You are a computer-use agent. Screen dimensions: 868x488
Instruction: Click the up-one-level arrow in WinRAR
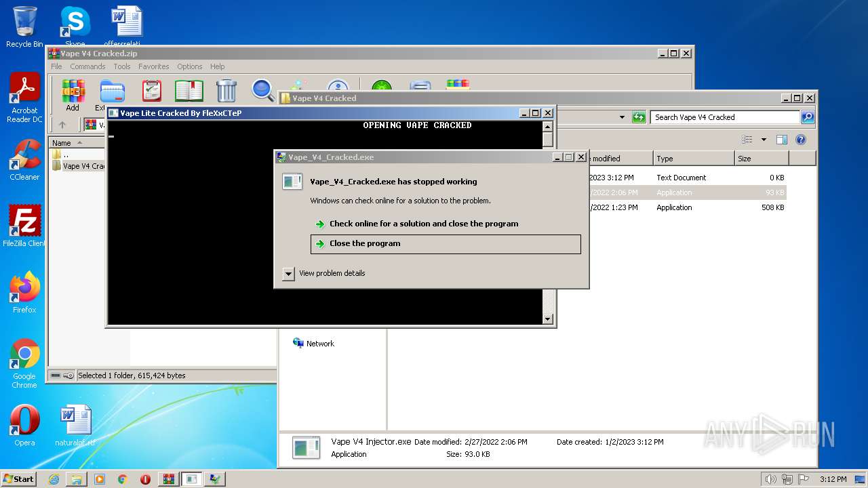(62, 125)
